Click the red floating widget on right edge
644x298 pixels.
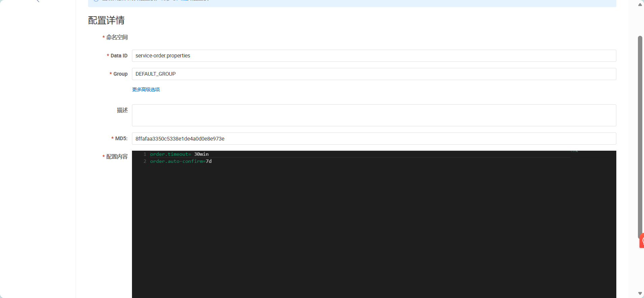point(642,241)
